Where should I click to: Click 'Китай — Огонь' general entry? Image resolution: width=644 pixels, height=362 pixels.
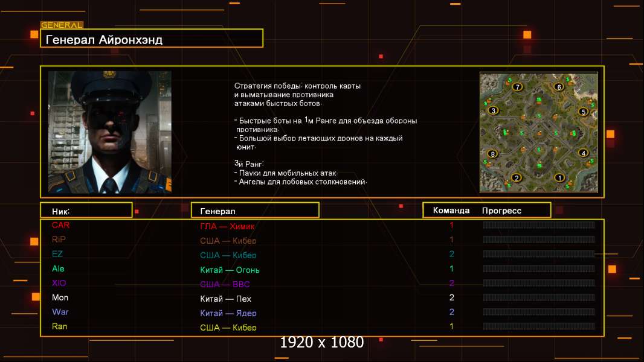(x=230, y=270)
